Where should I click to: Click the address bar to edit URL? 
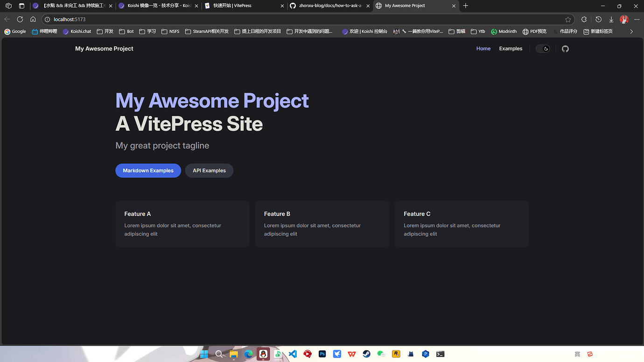[x=187, y=19]
